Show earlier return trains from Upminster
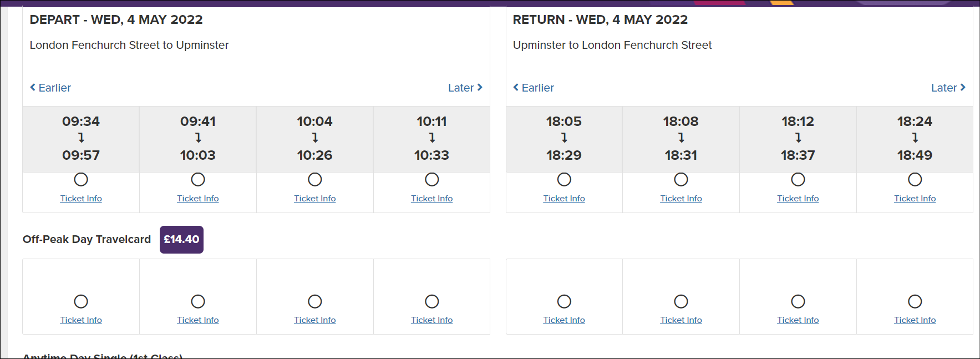The height and width of the screenshot is (359, 980). (x=533, y=88)
